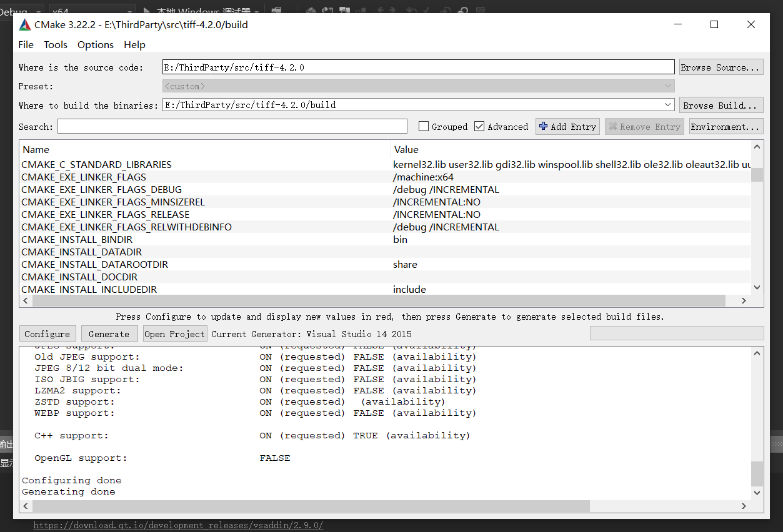Viewport: 783px width, 532px height.
Task: Click the variable table horizontal scrollbar
Action: pos(379,300)
